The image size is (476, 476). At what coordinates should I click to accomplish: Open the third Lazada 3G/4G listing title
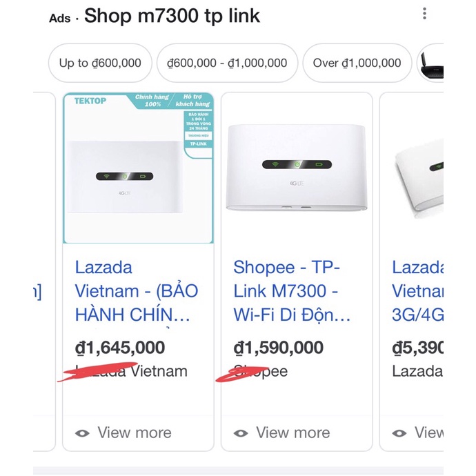(417, 291)
